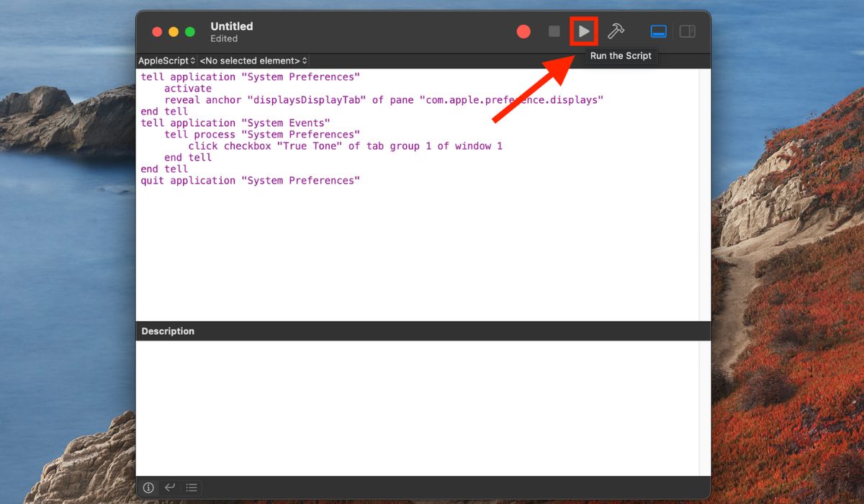Expand the "No selected element" popup

click(x=253, y=61)
